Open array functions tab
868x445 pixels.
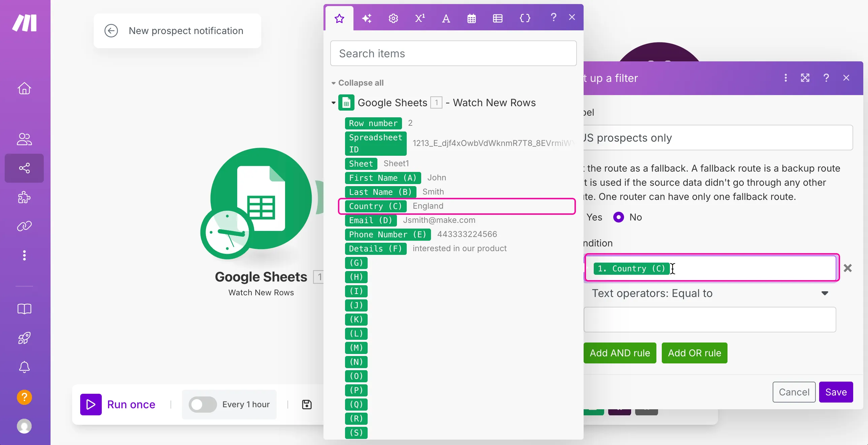[x=498, y=18]
